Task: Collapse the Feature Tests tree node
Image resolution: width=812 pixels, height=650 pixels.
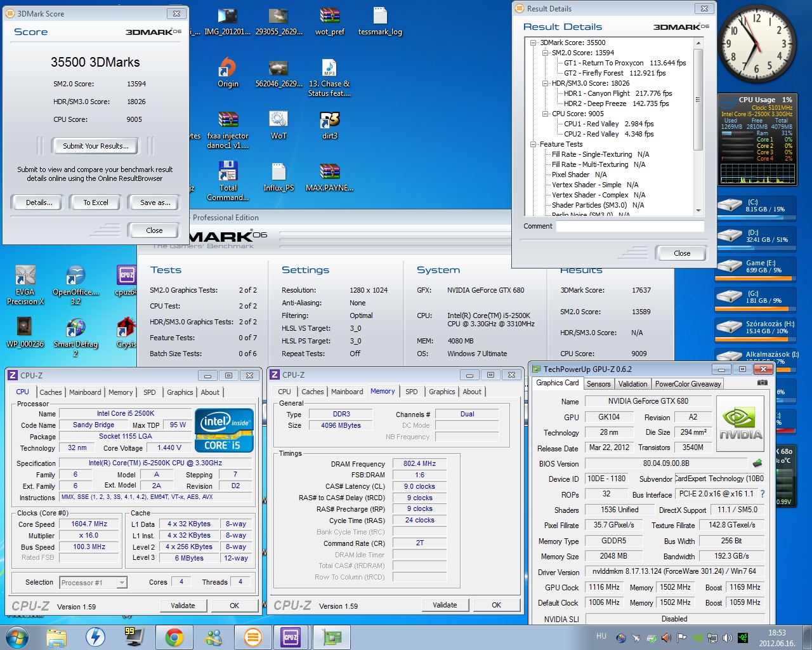Action: 534,144
